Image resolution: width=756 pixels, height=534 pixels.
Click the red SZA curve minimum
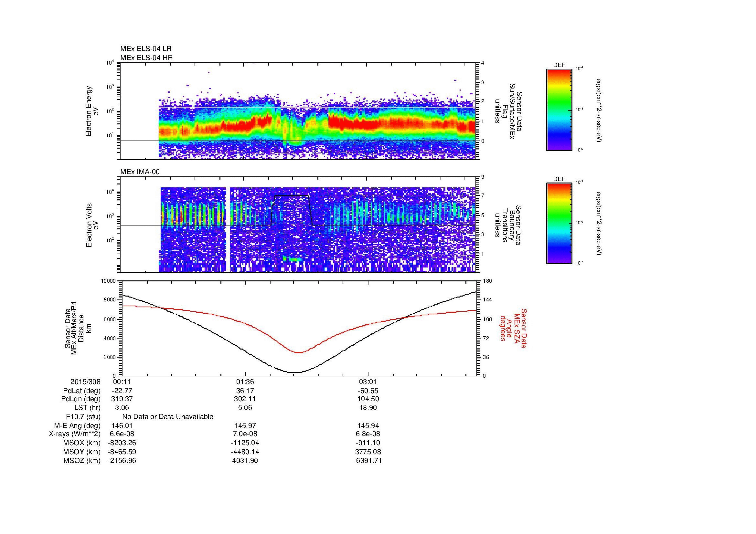298,352
